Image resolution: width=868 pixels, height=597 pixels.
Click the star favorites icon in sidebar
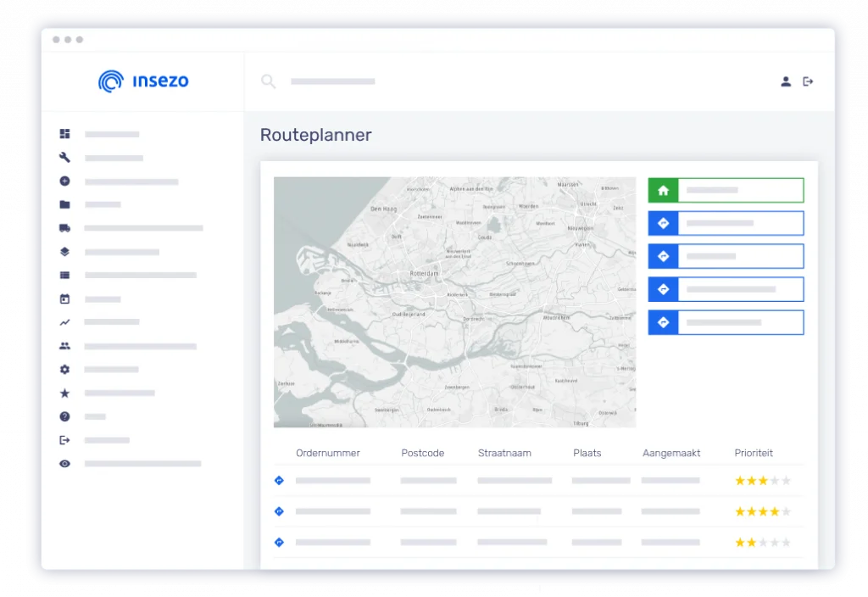coord(64,393)
